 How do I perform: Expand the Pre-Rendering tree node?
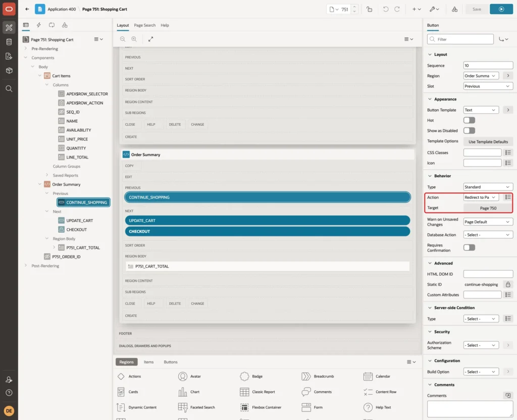tap(26, 48)
